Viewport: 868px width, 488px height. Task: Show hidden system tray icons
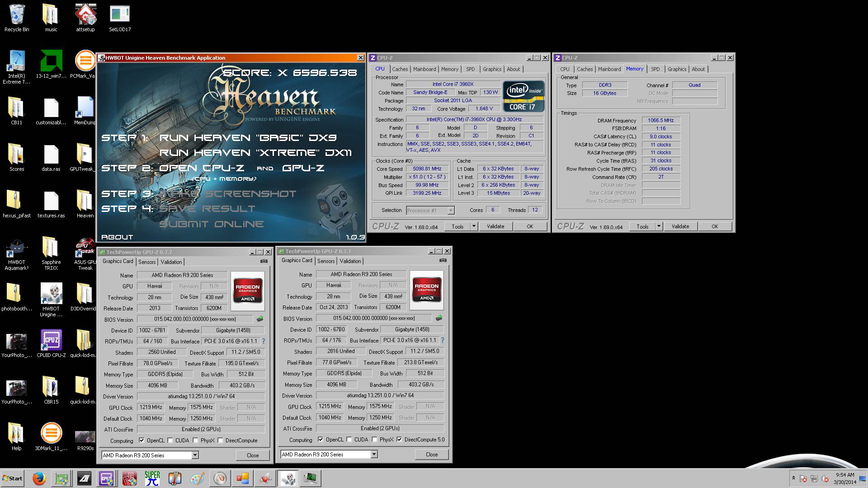[x=793, y=478]
